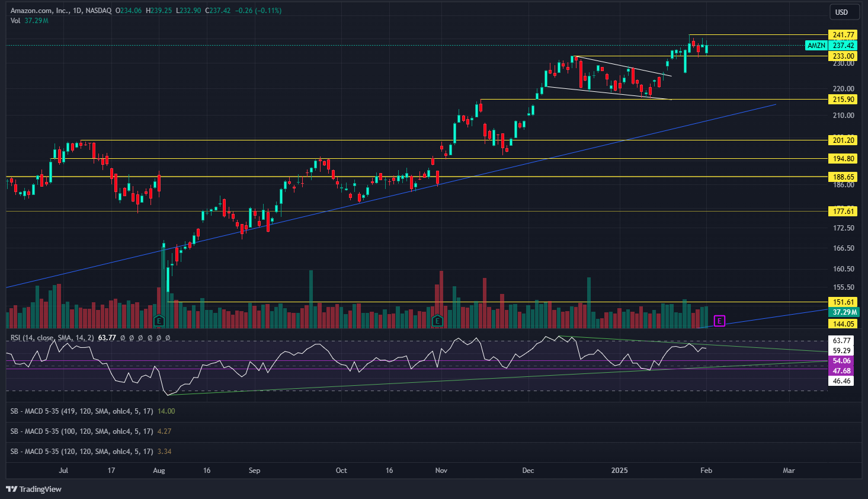Click the 151.61 price line label
Image resolution: width=868 pixels, height=499 pixels.
(843, 302)
